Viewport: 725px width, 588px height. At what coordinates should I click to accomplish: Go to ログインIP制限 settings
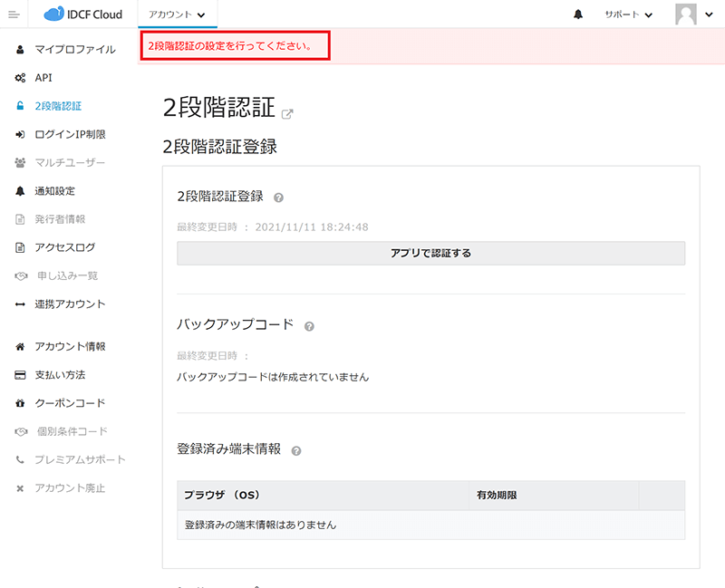click(70, 134)
